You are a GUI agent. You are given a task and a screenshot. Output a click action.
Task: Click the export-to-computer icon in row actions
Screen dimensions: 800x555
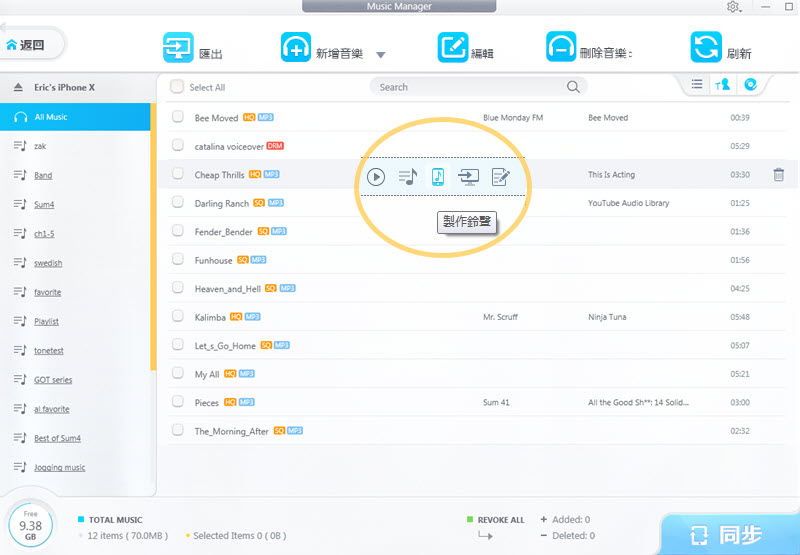pyautogui.click(x=468, y=177)
